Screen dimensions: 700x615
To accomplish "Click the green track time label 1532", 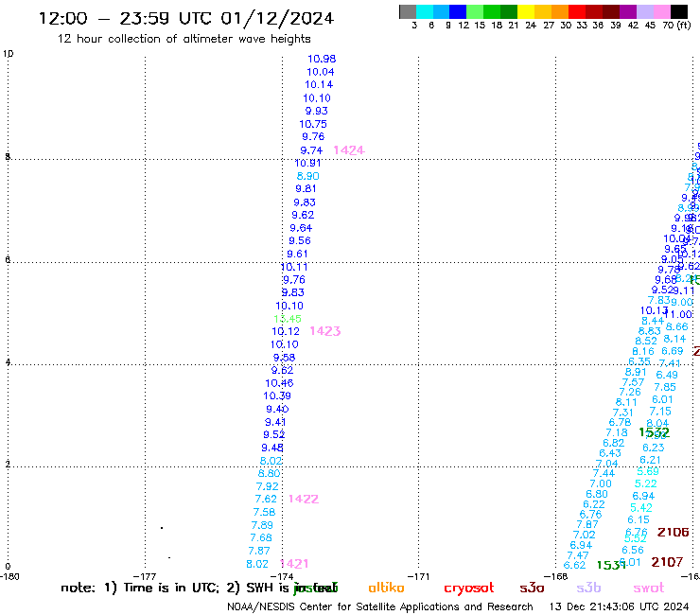I will click(x=654, y=432).
